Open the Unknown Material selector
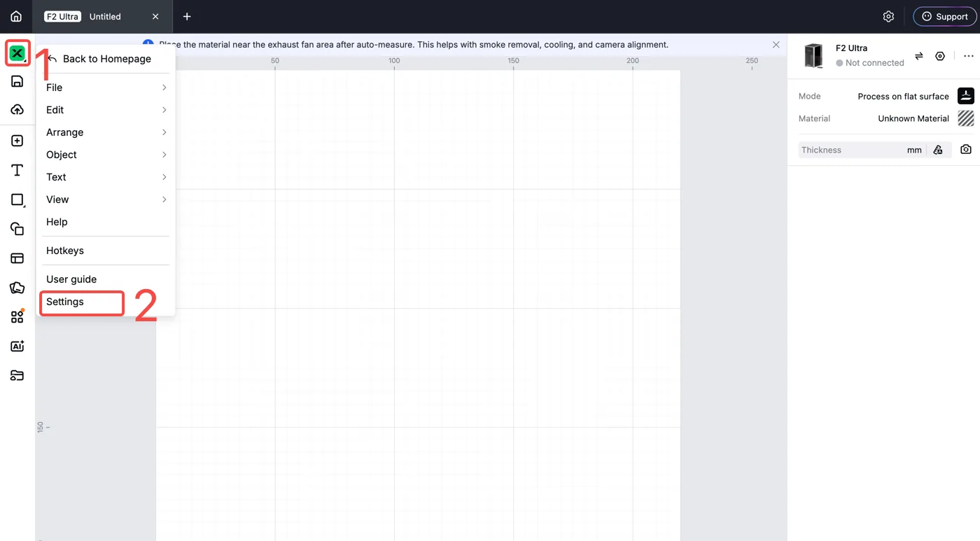This screenshot has height=541, width=980. [x=913, y=118]
